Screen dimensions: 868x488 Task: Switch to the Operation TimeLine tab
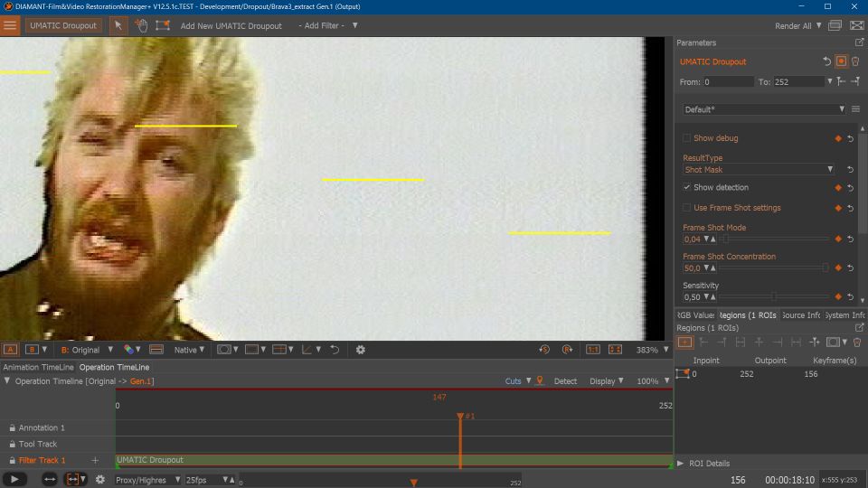click(x=114, y=367)
